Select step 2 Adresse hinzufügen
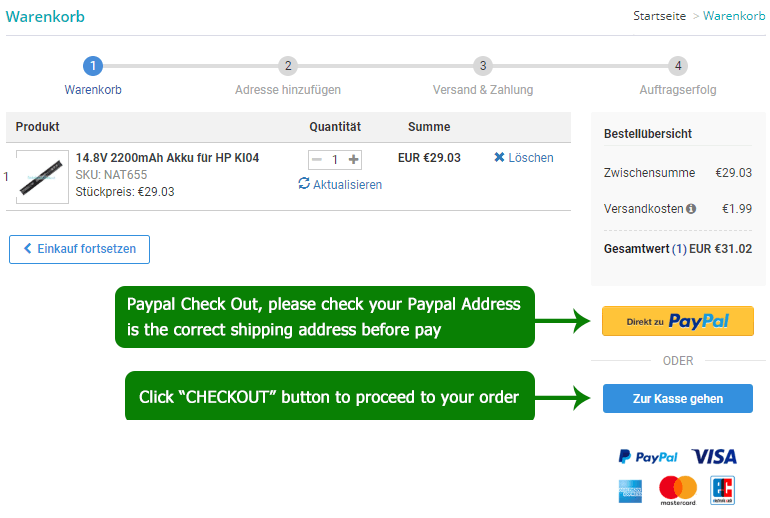 [288, 67]
